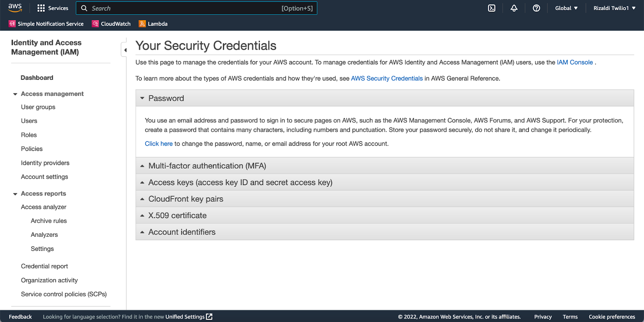Open Organization activity in sidebar
Screen dimensions: 644x322
[50, 280]
